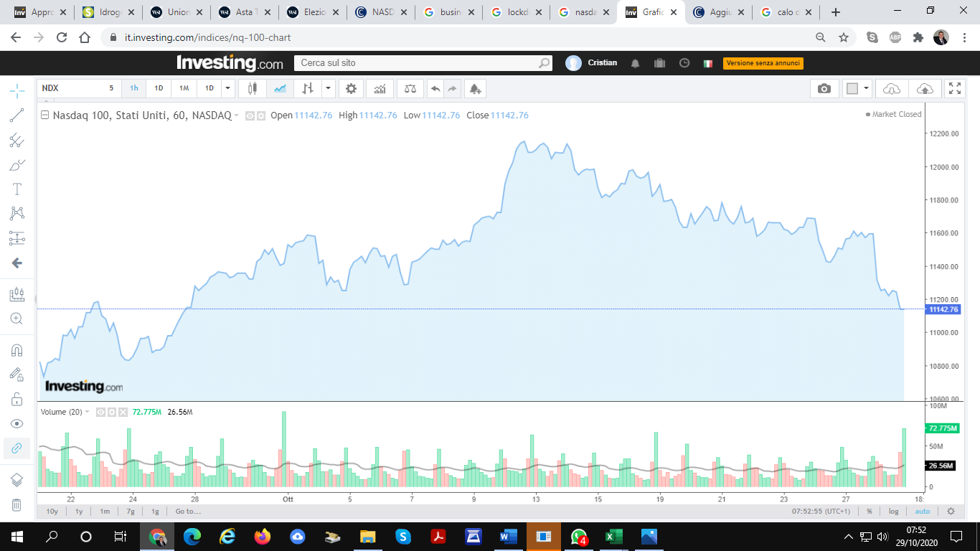Open the pattern drawing tool
The image size is (980, 551).
point(17,213)
